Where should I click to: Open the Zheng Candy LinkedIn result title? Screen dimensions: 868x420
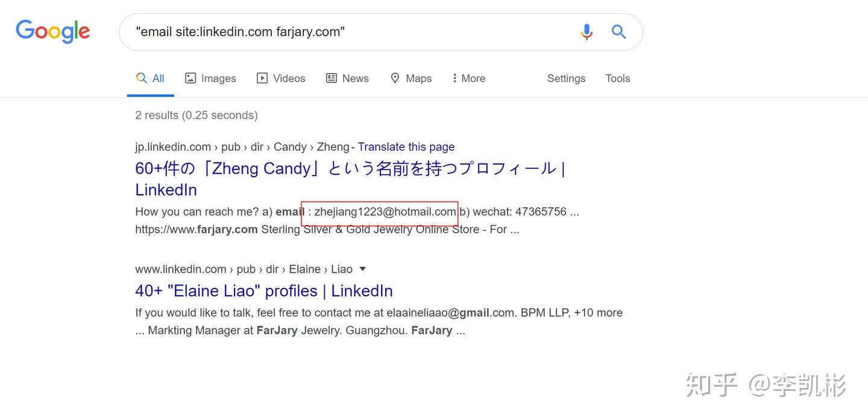[350, 168]
